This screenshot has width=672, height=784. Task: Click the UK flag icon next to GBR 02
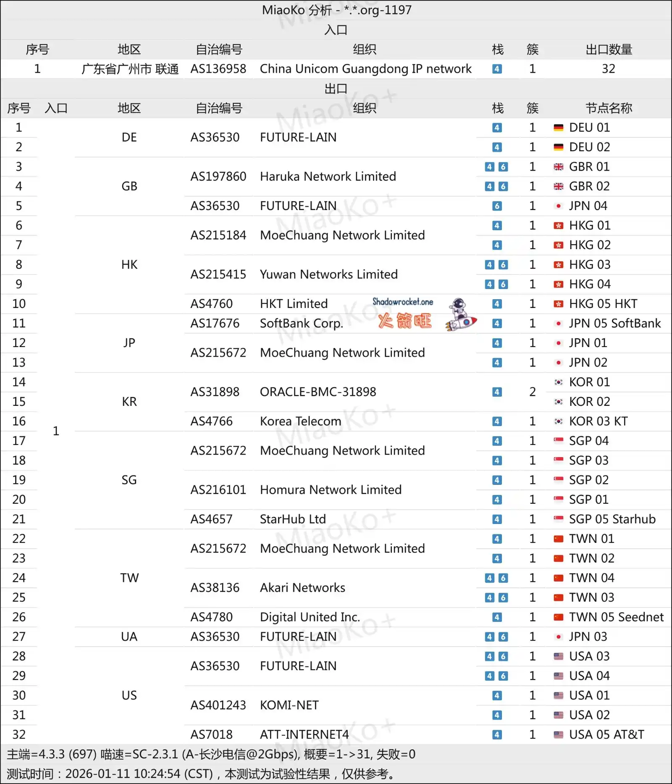pos(559,186)
